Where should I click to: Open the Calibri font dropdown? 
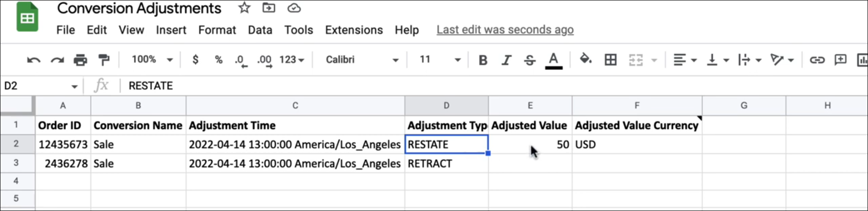(x=362, y=60)
